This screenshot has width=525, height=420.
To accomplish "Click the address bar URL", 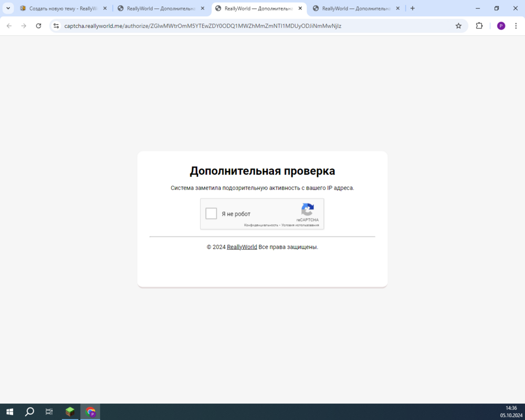I will (203, 26).
